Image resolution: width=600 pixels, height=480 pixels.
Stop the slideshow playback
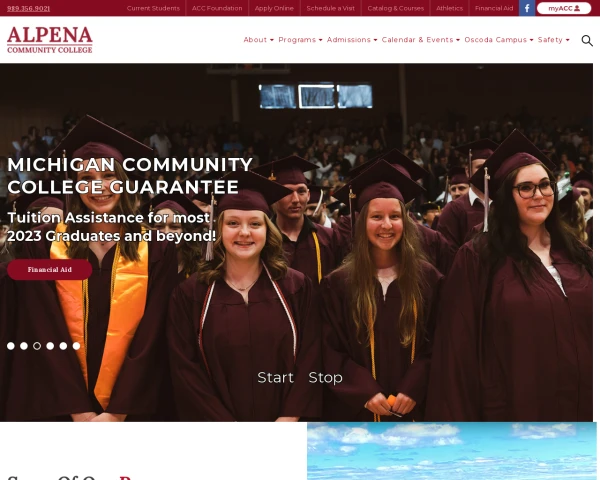click(x=325, y=377)
